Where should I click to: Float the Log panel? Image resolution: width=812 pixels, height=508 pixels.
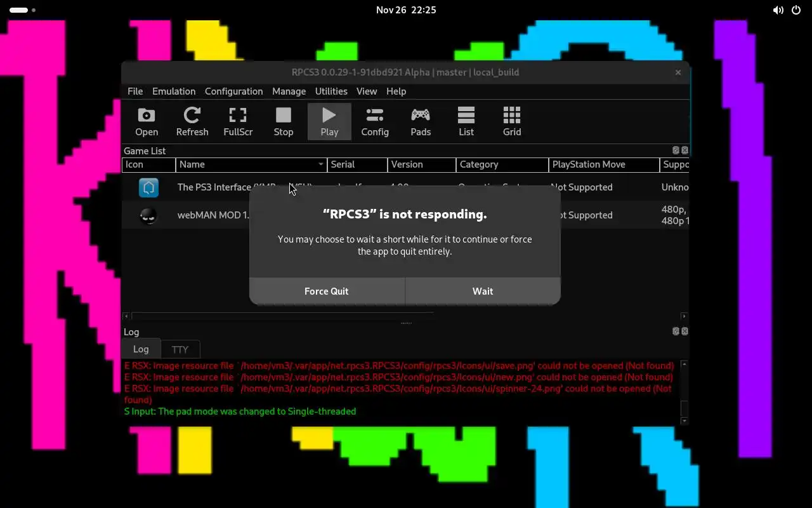(x=676, y=331)
